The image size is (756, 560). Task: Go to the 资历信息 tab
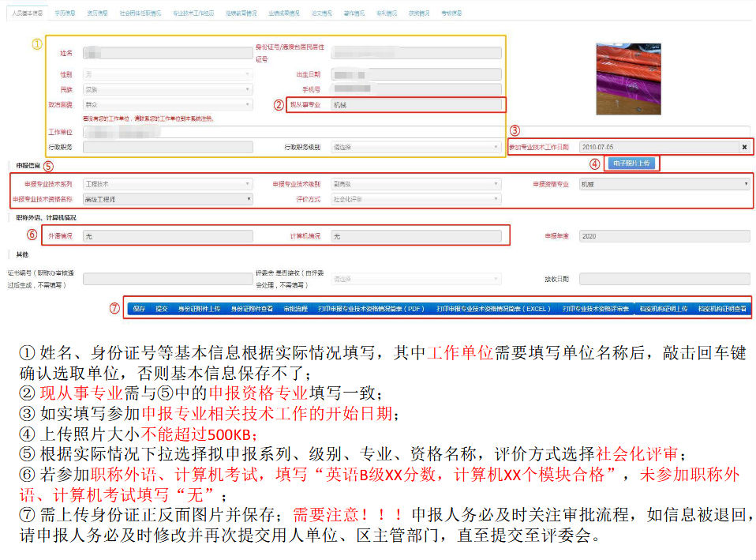coord(97,13)
